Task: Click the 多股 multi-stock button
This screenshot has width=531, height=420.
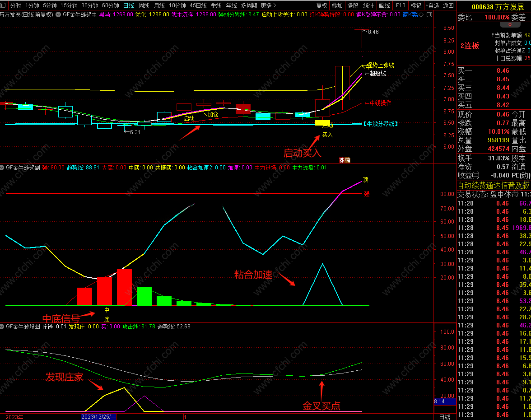Action: (353, 5)
